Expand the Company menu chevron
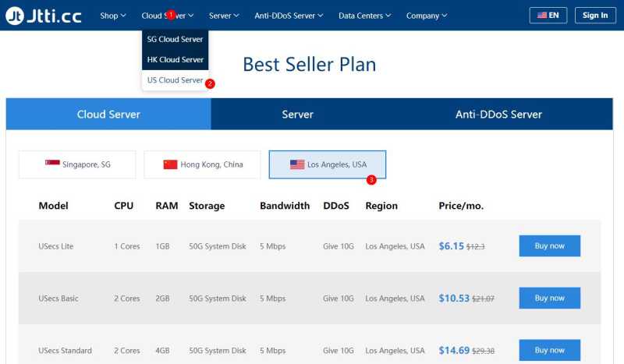The width and height of the screenshot is (624, 364). click(445, 16)
